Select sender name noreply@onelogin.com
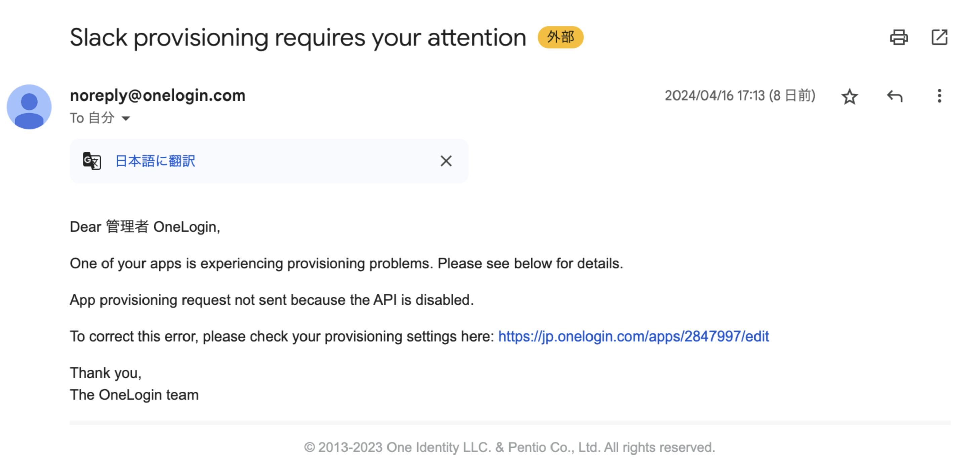This screenshot has width=980, height=474. click(158, 95)
